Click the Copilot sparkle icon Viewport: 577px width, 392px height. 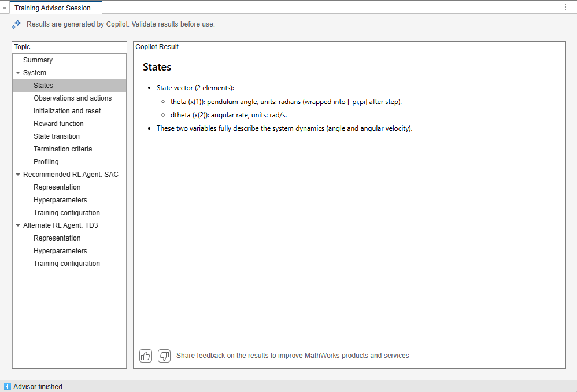tap(16, 24)
